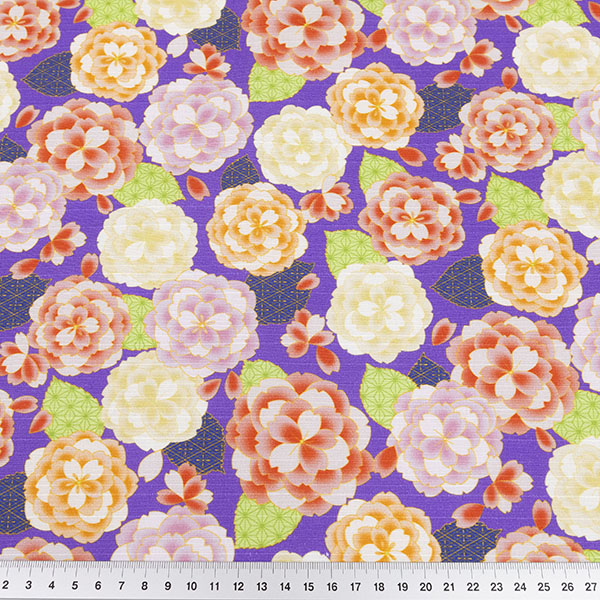Click the number 22 on the ruler
This screenshot has width=600, height=600.
pyautogui.click(x=473, y=587)
